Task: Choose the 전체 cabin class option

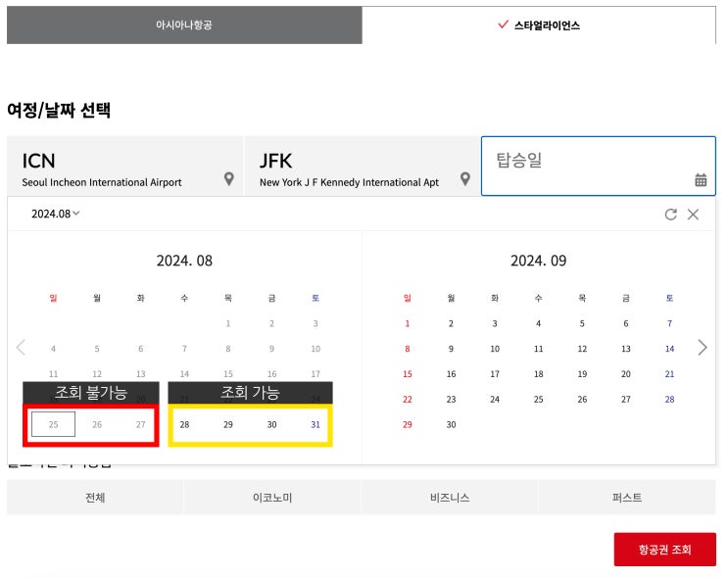Action: point(95,498)
